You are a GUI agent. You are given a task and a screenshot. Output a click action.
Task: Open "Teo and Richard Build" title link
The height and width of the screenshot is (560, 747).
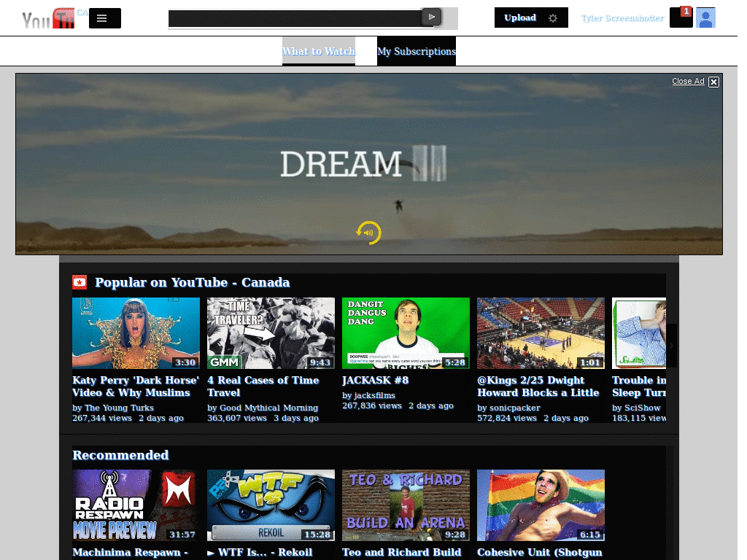point(402,553)
